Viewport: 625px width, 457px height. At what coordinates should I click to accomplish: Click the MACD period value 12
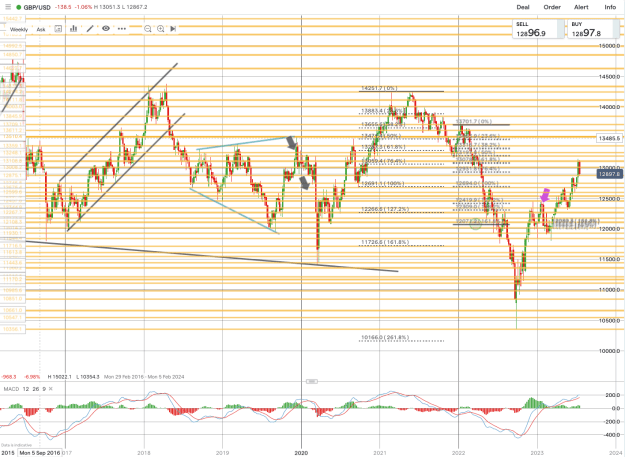point(26,389)
